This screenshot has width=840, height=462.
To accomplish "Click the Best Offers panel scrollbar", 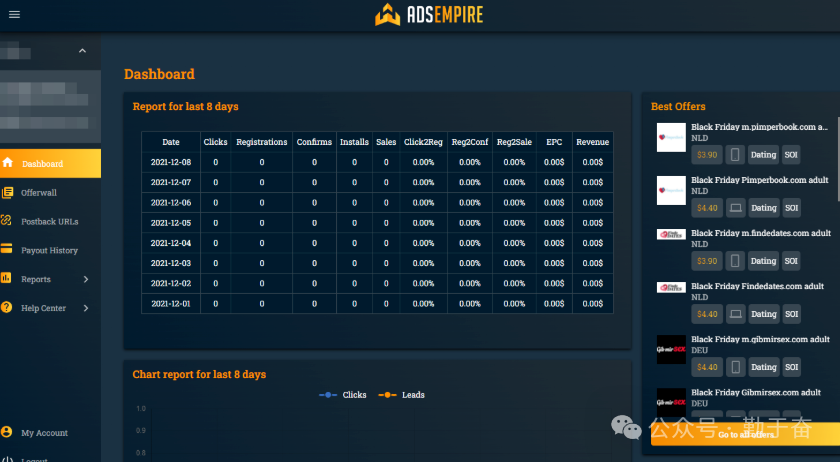I will [838, 159].
